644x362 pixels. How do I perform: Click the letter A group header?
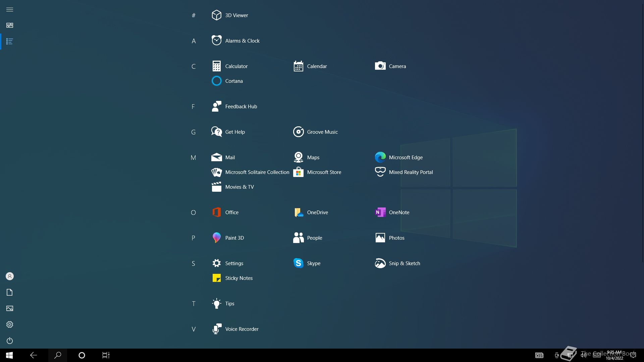(x=194, y=41)
